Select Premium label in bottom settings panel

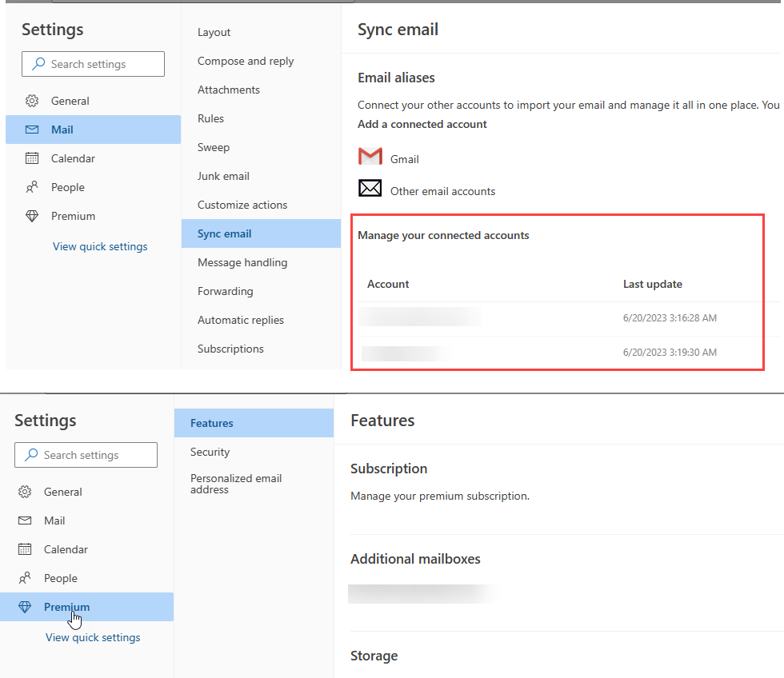[x=67, y=607]
